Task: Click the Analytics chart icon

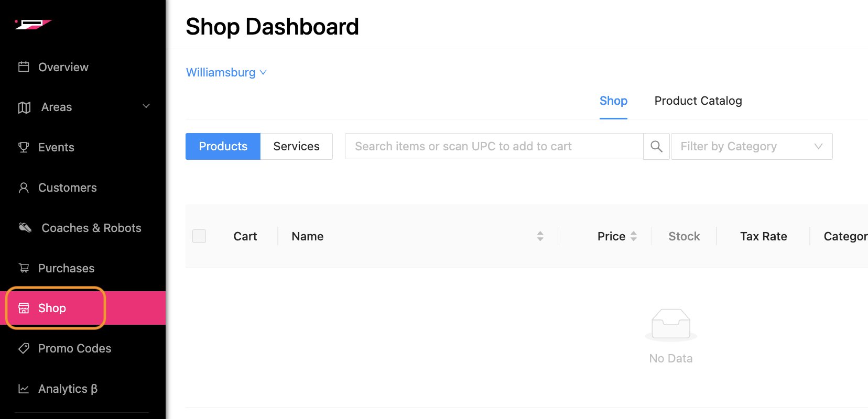Action: pyautogui.click(x=24, y=389)
